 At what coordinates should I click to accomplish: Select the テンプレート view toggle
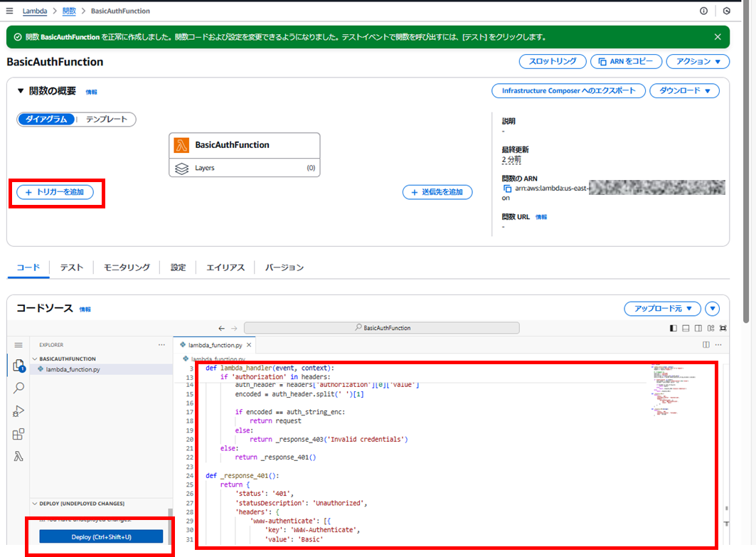click(x=107, y=119)
